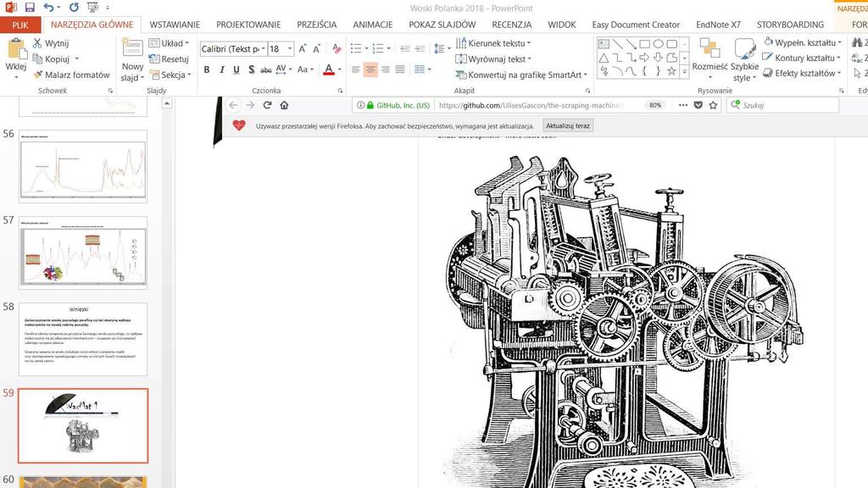
Task: Align text to the left
Action: click(355, 69)
